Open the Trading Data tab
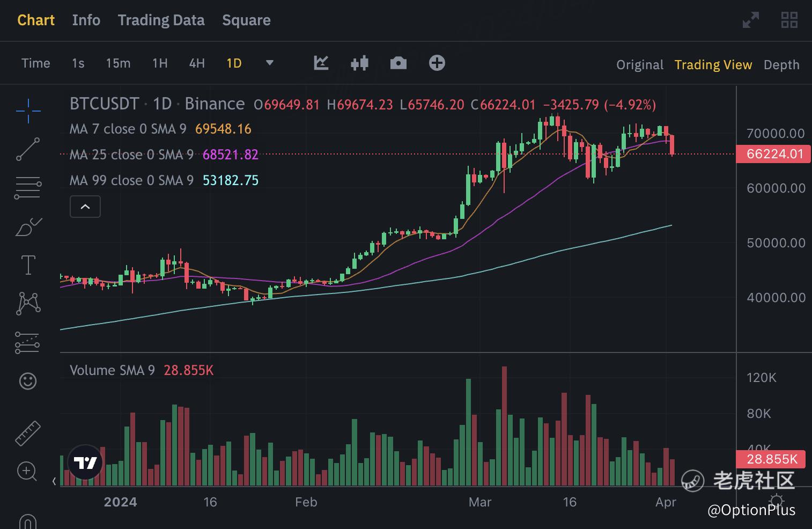 point(161,20)
